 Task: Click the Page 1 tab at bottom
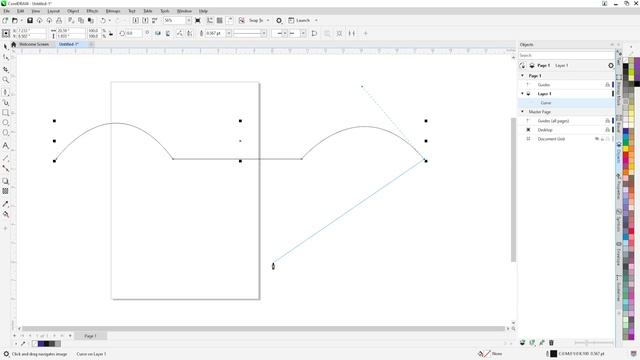click(x=91, y=336)
